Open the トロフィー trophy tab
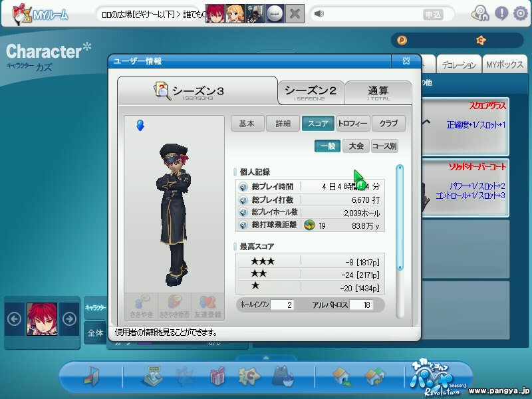The width and height of the screenshot is (532, 399). coord(353,124)
